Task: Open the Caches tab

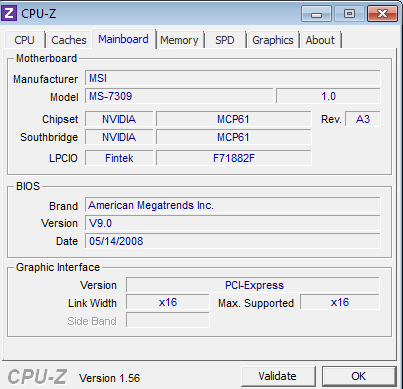Action: [x=69, y=40]
